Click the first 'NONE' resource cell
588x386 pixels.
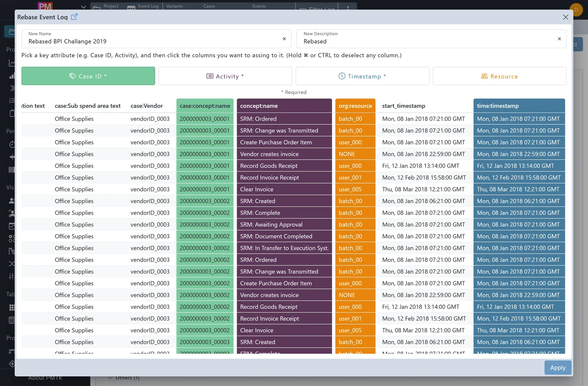355,154
